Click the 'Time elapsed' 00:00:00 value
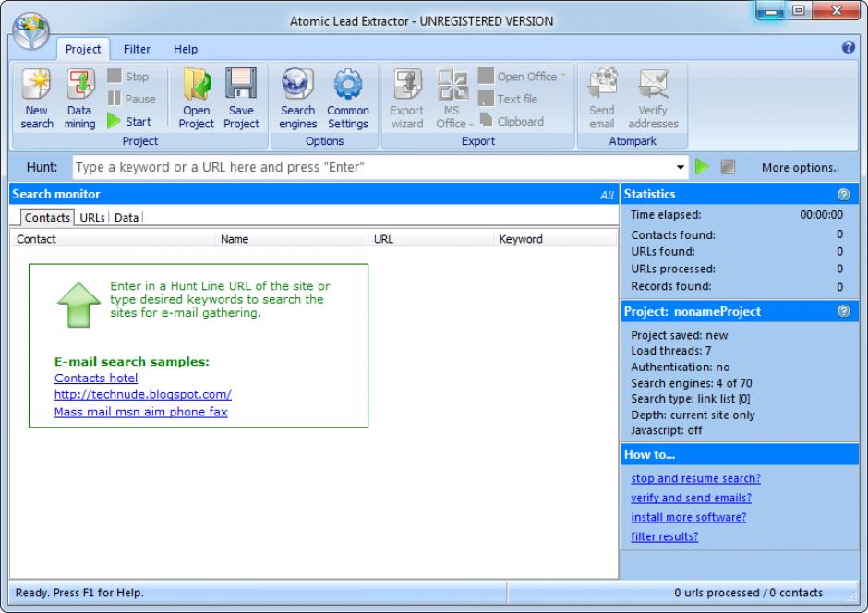Viewport: 868px width, 613px height. click(821, 215)
